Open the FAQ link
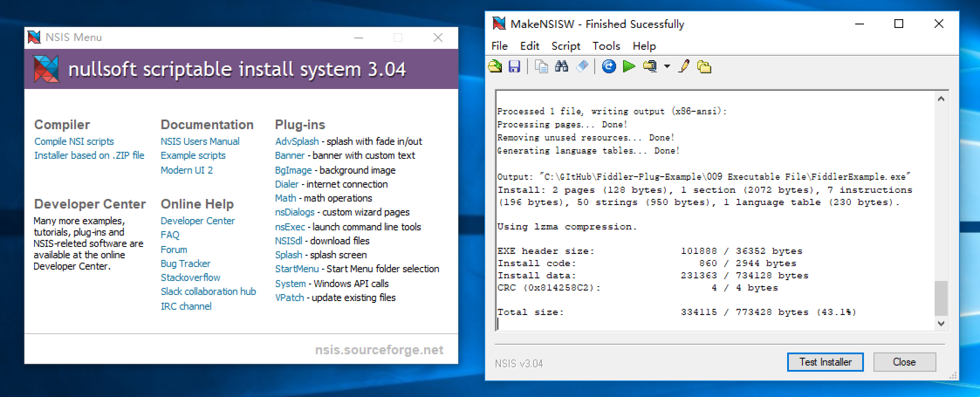Image resolution: width=980 pixels, height=397 pixels. click(x=170, y=235)
